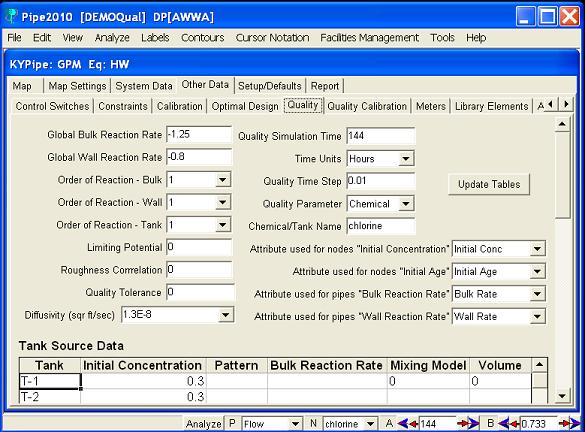Open the Quality Parameter Chemical dropdown
585x432 pixels.
click(x=406, y=204)
